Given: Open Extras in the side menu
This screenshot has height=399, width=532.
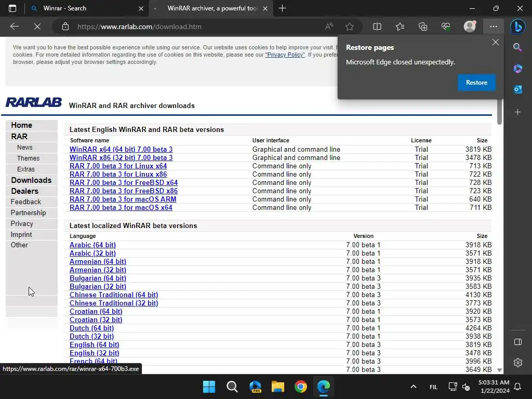Looking at the screenshot, I should [26, 169].
